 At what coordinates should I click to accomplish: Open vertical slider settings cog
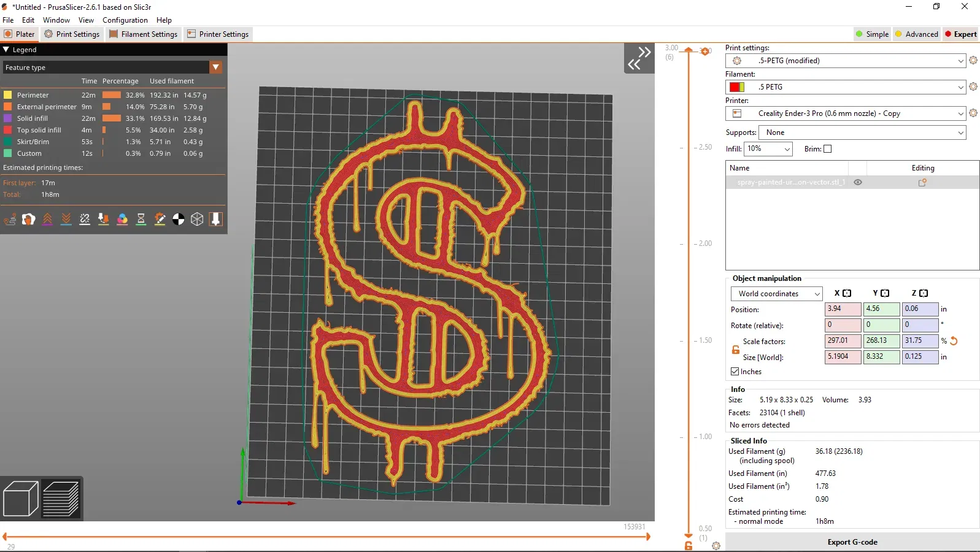click(x=716, y=546)
